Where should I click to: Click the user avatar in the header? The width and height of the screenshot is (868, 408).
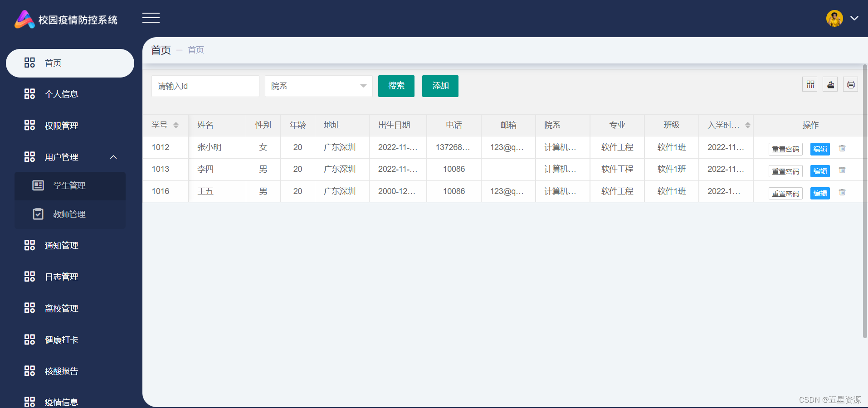(834, 19)
